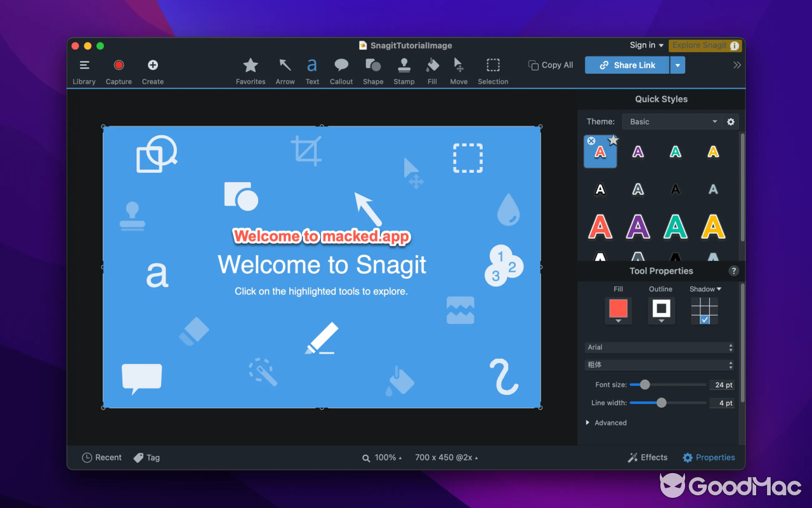The image size is (812, 508).
Task: Select the Stamp tool
Action: [x=404, y=70]
